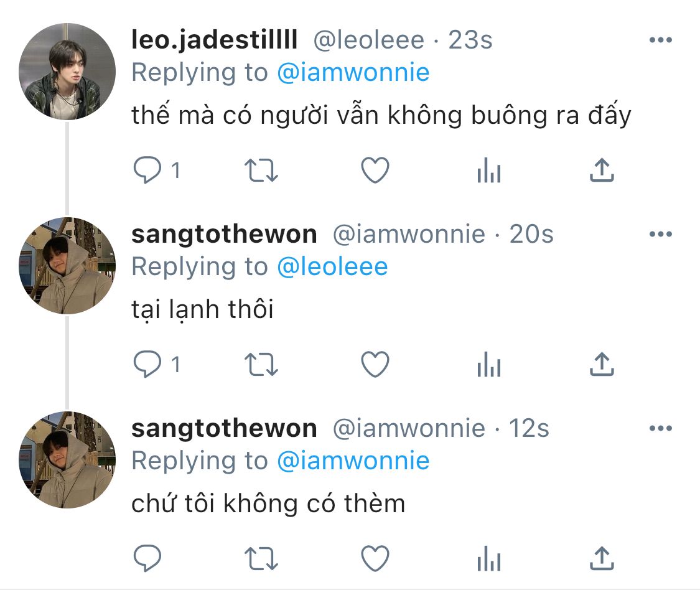
Task: Open replies on leo.jadestillll tweet
Action: point(147,170)
